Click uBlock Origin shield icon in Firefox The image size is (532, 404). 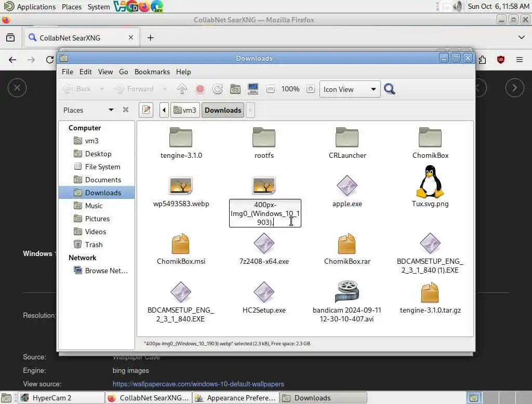coord(500,60)
